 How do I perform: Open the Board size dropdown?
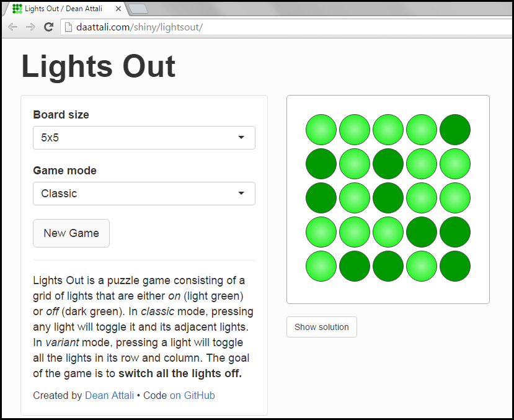[x=144, y=137]
